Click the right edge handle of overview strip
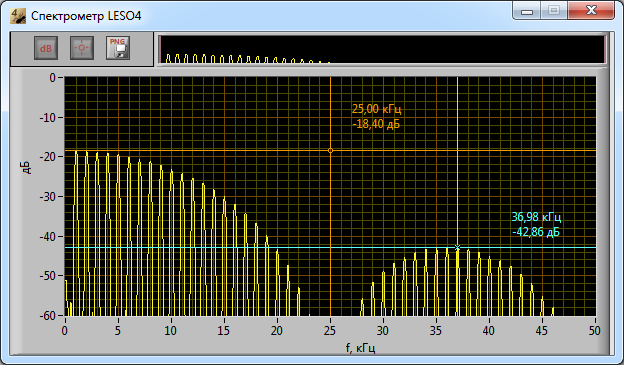This screenshot has width=624, height=365. [x=605, y=49]
